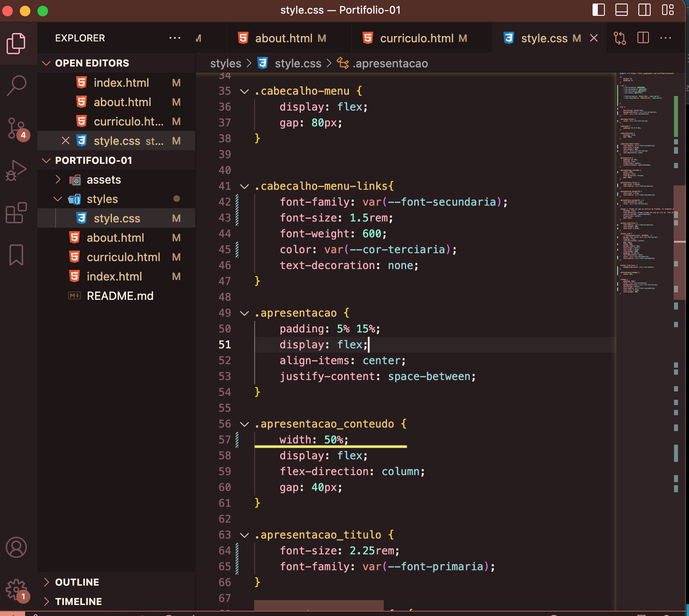This screenshot has width=689, height=616.
Task: Click font-weight: 600 on line 44
Action: point(333,234)
